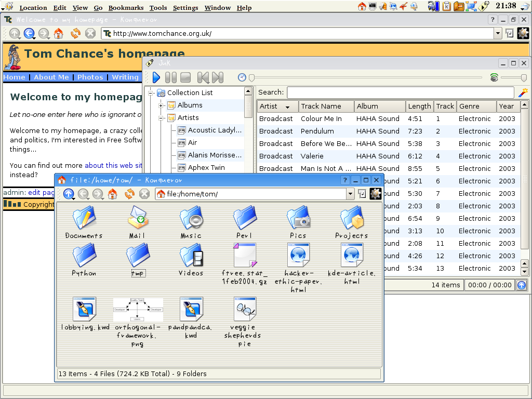Click Home icon in file manager toolbar
Screen dimensions: 532x399
(x=113, y=194)
